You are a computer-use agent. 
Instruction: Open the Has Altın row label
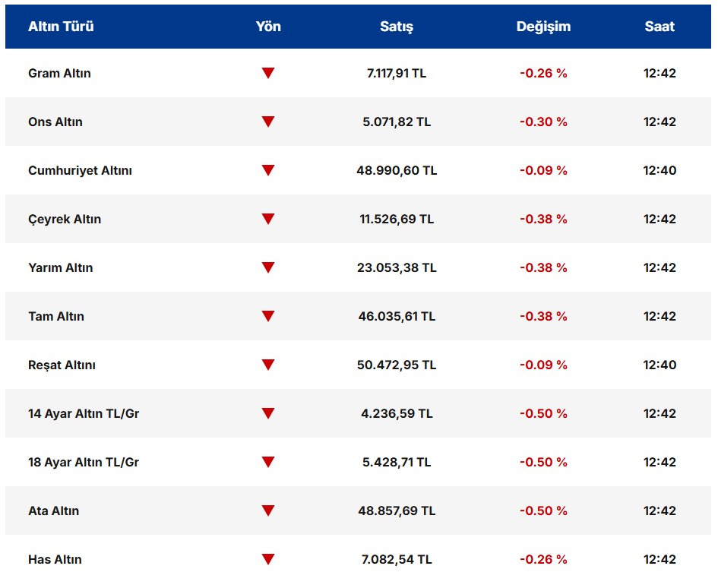[55, 560]
